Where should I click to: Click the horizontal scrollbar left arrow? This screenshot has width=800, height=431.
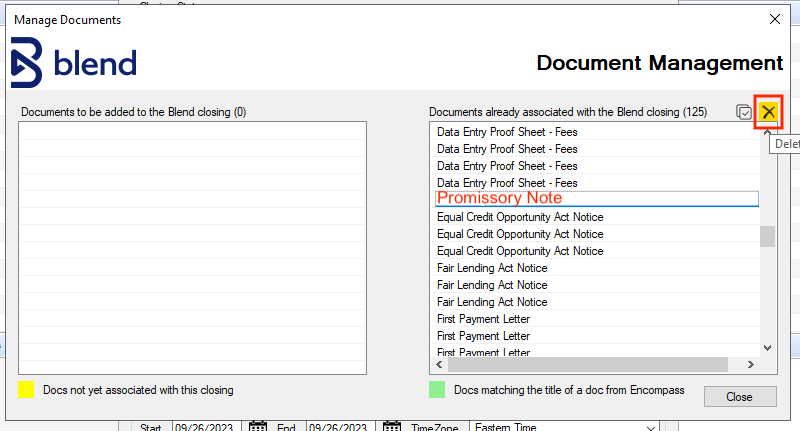click(439, 364)
